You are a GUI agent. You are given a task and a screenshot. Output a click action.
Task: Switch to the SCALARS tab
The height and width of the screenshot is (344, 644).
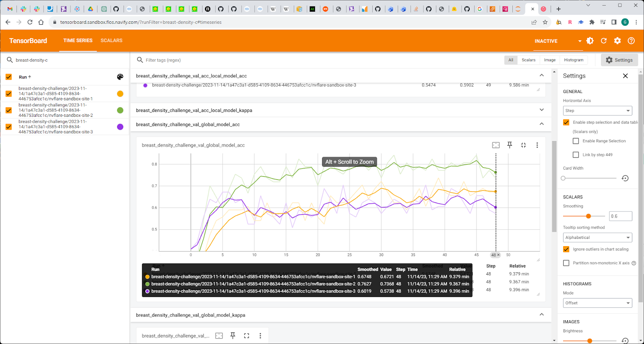[111, 41]
